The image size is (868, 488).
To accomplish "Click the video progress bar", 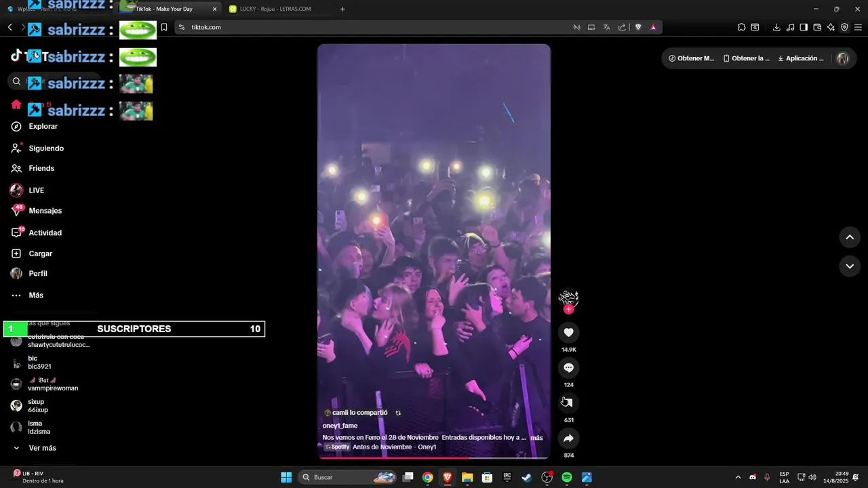I will pos(434,458).
